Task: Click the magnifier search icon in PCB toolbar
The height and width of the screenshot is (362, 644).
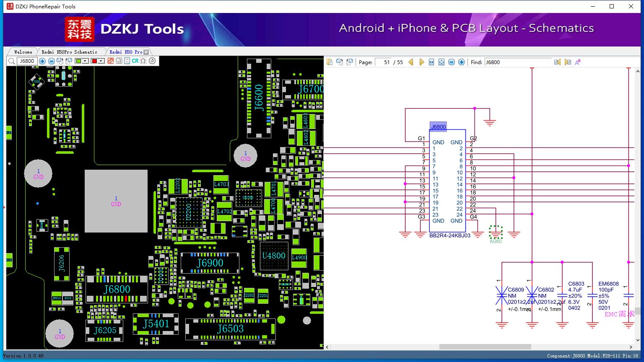Action: pos(12,61)
